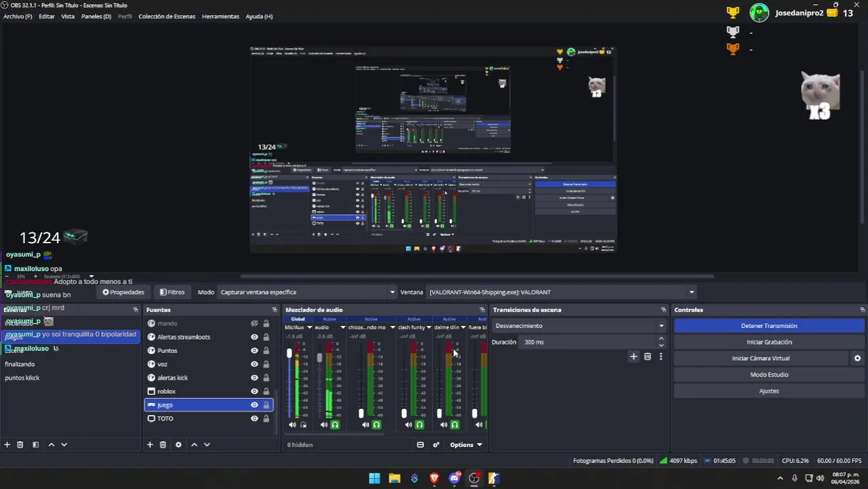Open the Desvanecimiento transition dropdown

point(579,326)
